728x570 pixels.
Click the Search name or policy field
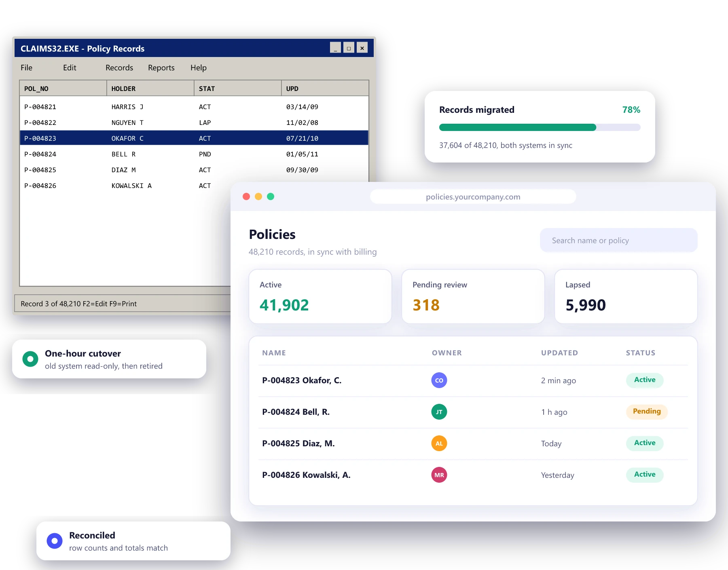click(619, 240)
